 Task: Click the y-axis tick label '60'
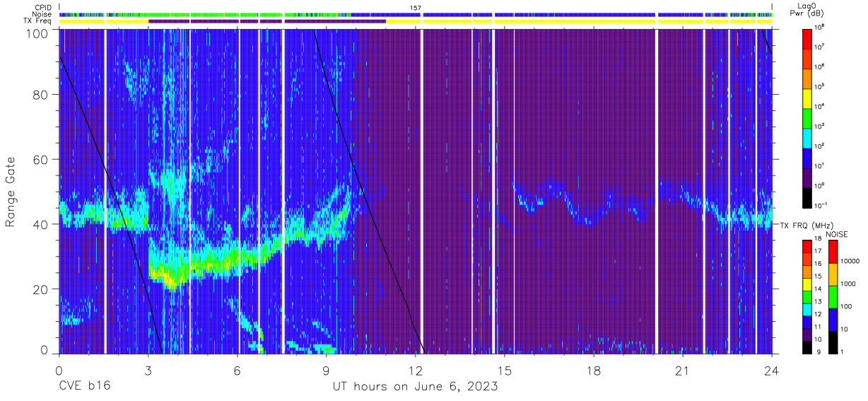tap(40, 159)
